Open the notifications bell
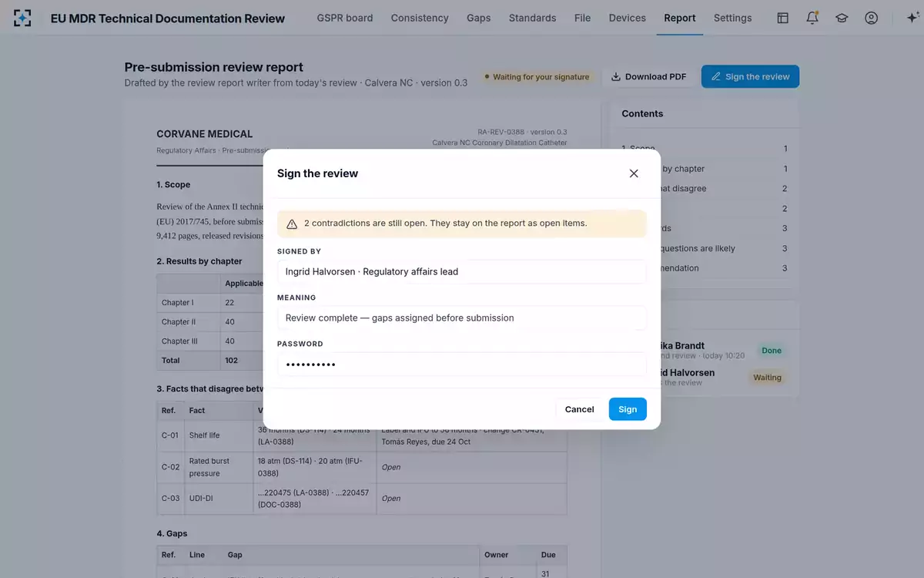The image size is (924, 578). (x=812, y=18)
